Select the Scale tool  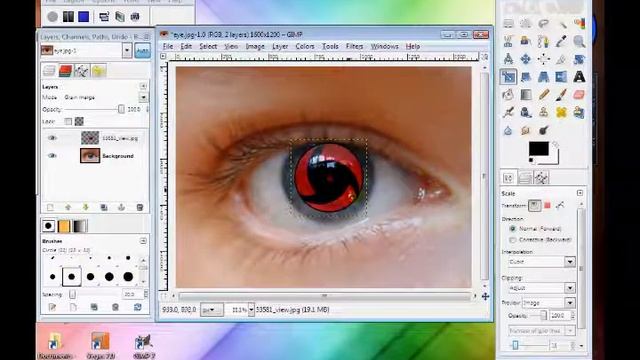click(x=508, y=77)
